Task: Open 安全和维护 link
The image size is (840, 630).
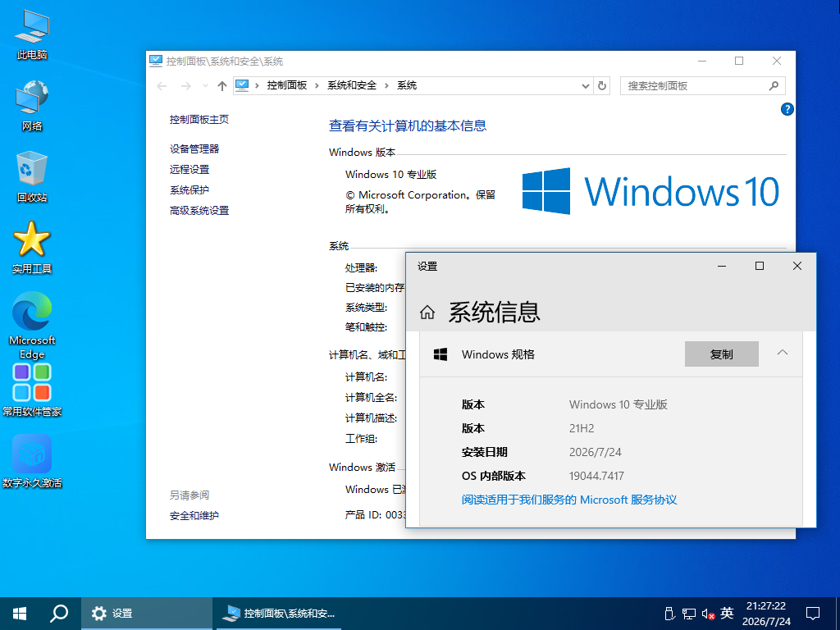Action: (x=194, y=516)
